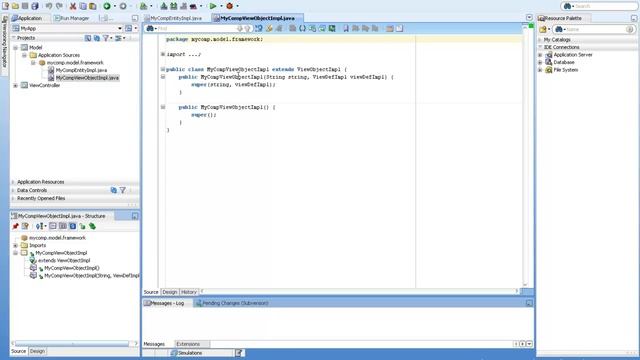Click My Catalogs section in Resource Palette
The width and height of the screenshot is (640, 360).
(x=557, y=40)
